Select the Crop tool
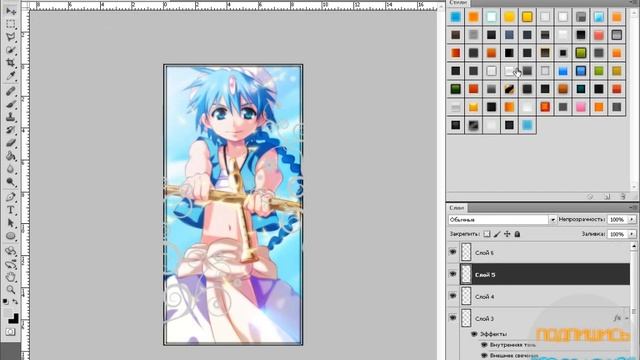 [11, 63]
